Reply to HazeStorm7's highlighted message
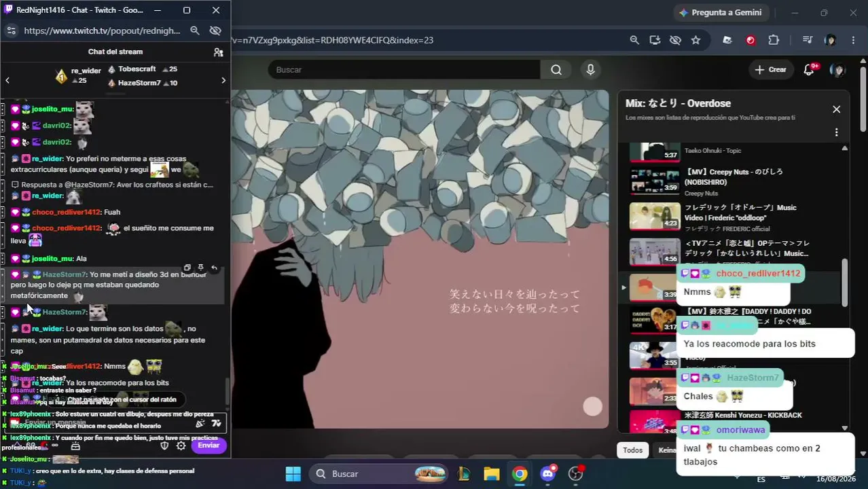The height and width of the screenshot is (489, 868). pyautogui.click(x=214, y=268)
